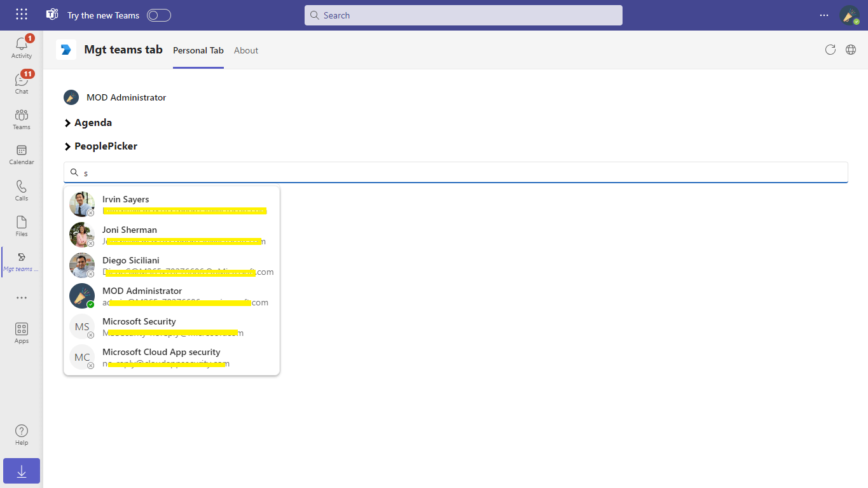Select Irvin Sayers from the suggestions

(x=172, y=204)
